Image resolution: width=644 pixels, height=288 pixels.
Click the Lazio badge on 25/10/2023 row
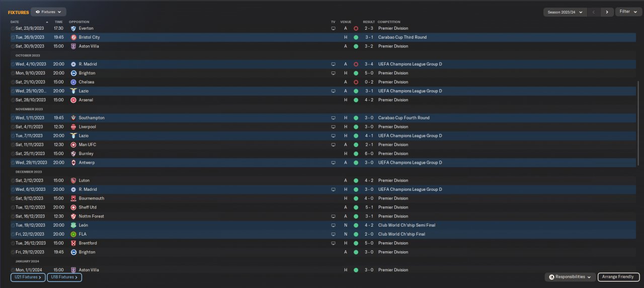point(73,91)
